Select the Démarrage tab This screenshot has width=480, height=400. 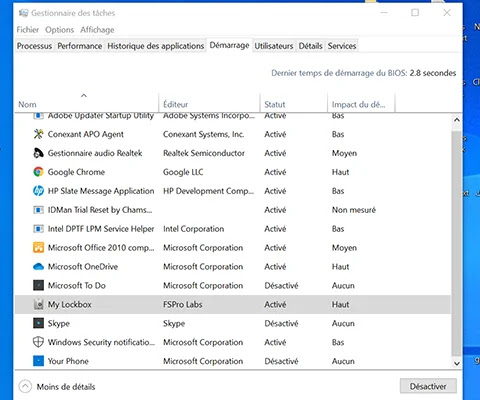coord(229,45)
